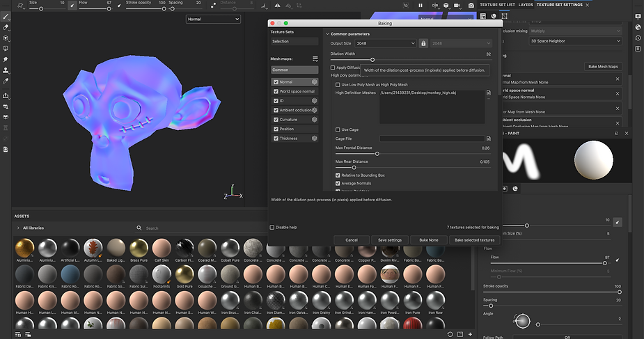Uncheck the Normal mesh map

point(276,82)
